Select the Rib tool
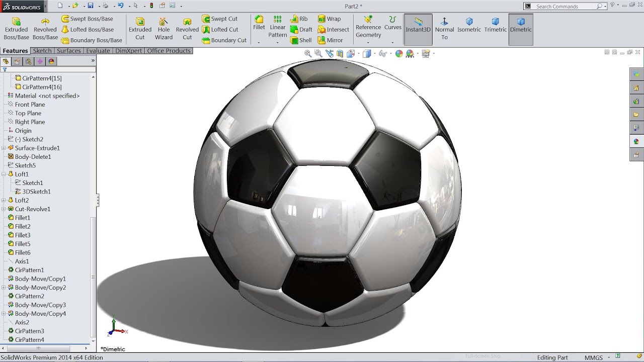 click(299, 19)
